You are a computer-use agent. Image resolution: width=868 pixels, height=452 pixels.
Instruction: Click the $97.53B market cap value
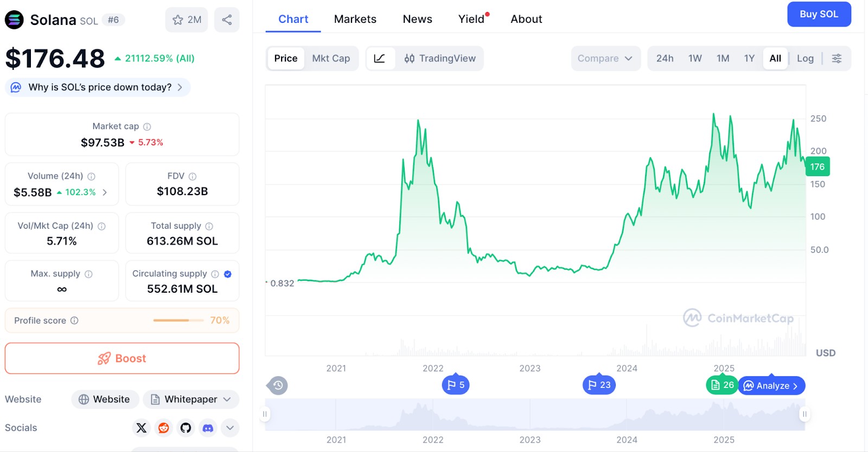tap(103, 143)
